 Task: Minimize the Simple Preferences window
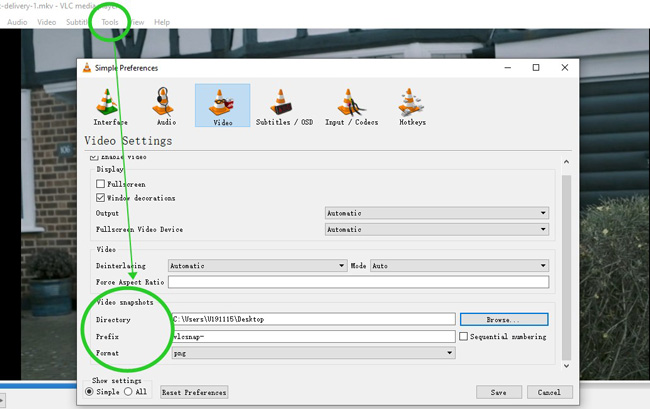(507, 68)
